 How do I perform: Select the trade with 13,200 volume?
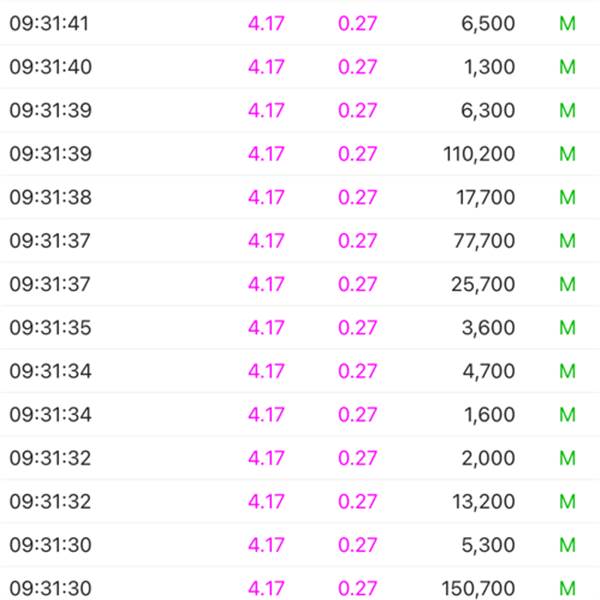coord(300,501)
